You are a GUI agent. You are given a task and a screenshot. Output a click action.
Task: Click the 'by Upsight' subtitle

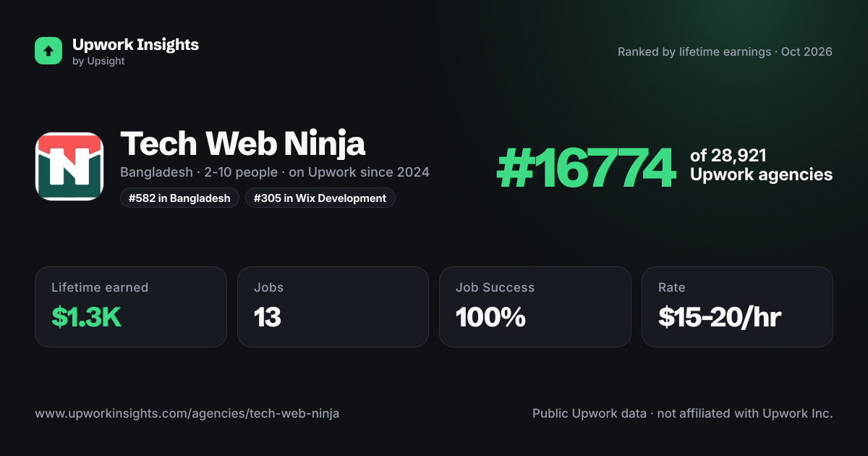(x=98, y=62)
